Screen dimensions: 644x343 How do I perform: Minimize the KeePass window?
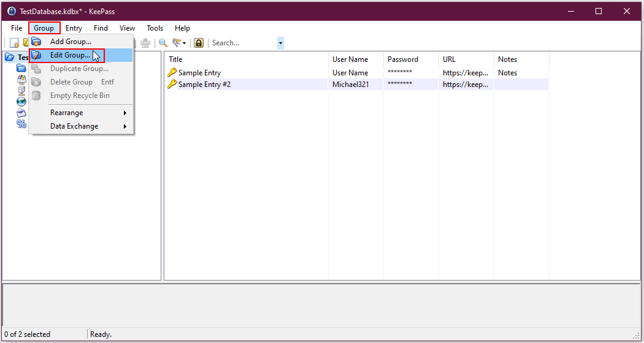point(571,12)
